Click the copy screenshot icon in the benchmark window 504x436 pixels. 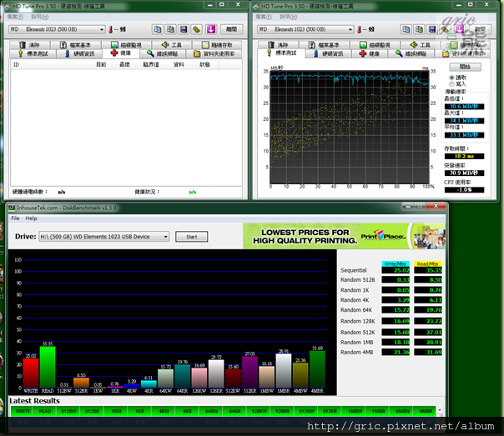tap(417, 29)
